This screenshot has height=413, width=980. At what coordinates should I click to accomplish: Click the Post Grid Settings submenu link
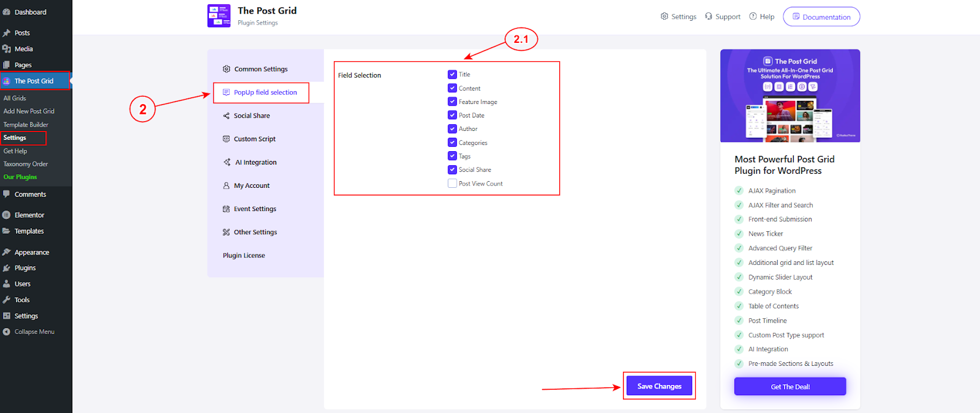coord(15,138)
